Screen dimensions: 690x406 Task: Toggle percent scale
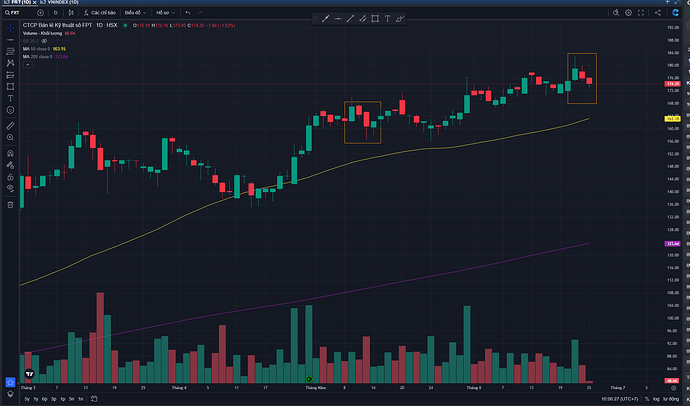click(x=647, y=399)
